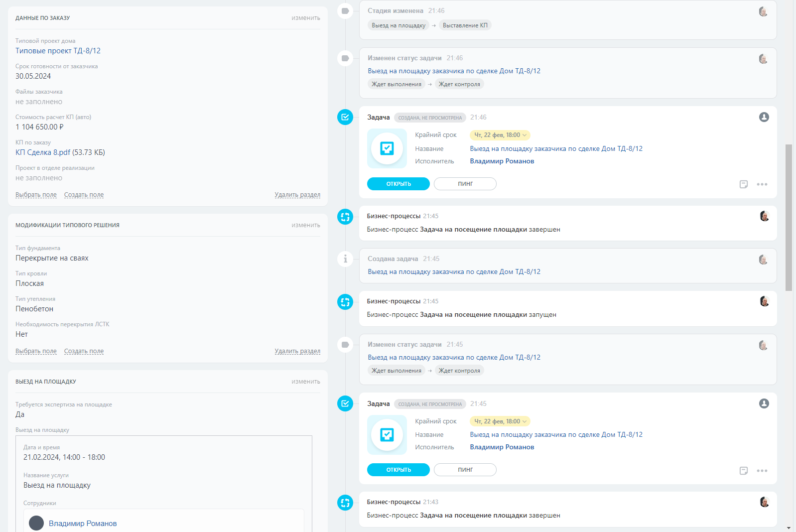This screenshot has width=796, height=532.
Task: Click 'Выбрать поле' under 'Модификации типового решения'
Action: click(36, 351)
